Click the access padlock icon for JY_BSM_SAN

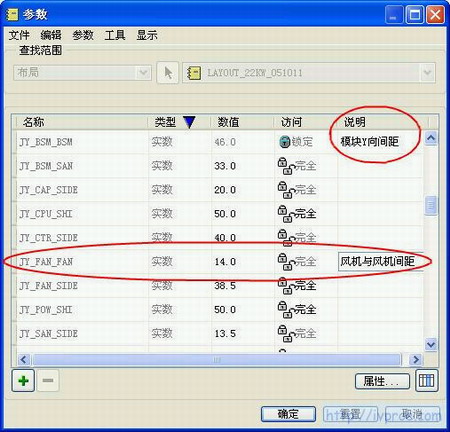pos(285,166)
